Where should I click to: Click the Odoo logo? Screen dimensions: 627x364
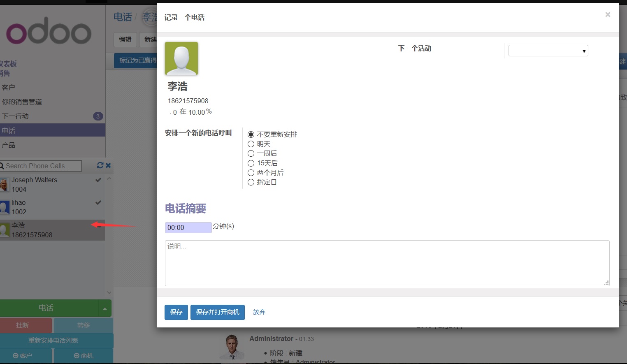tap(47, 31)
